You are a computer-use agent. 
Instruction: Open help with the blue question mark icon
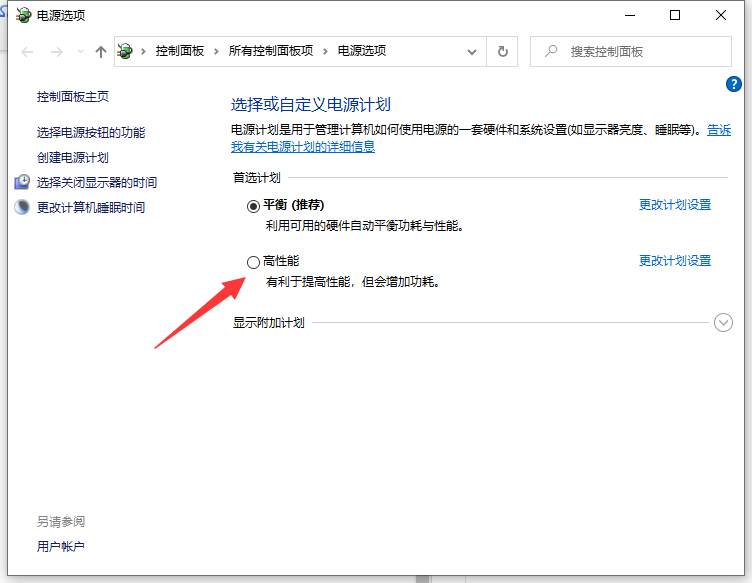point(733,84)
